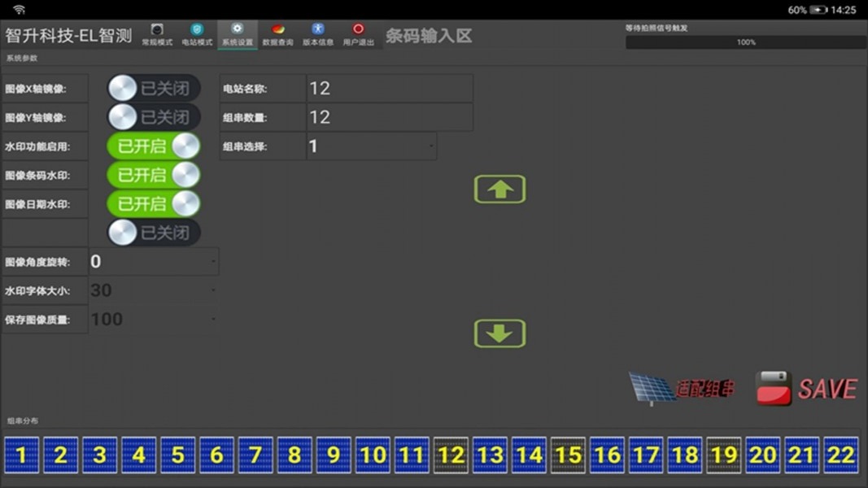Click the 100% progress bar
868x488 pixels.
coord(746,42)
